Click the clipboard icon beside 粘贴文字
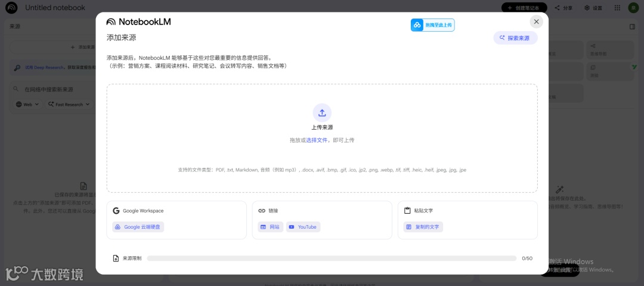 point(407,211)
